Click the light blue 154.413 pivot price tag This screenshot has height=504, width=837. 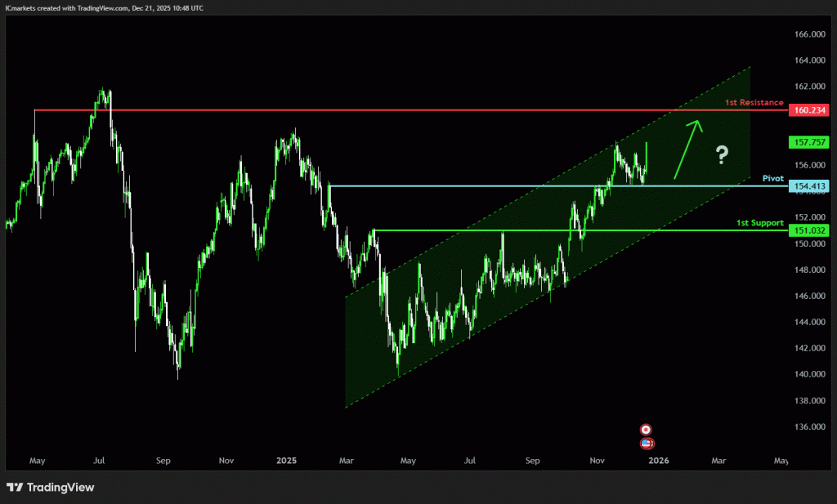(x=808, y=187)
